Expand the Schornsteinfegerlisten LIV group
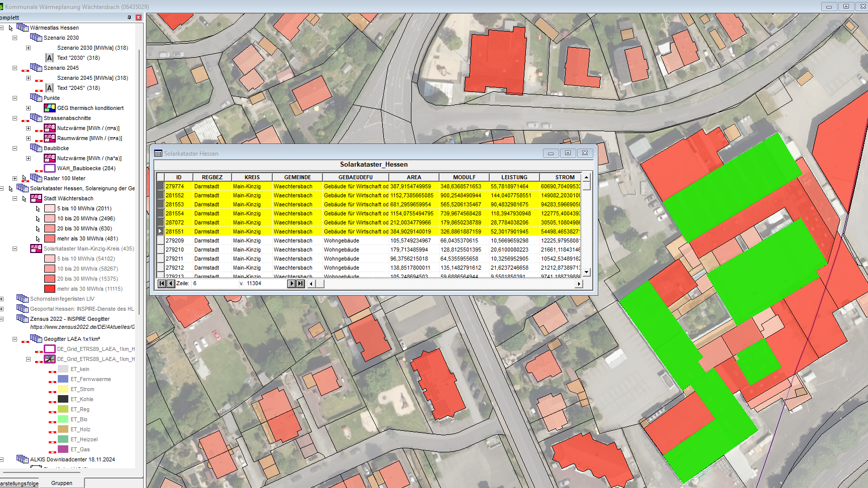Screen dimensions: 868x488 click(x=2, y=299)
